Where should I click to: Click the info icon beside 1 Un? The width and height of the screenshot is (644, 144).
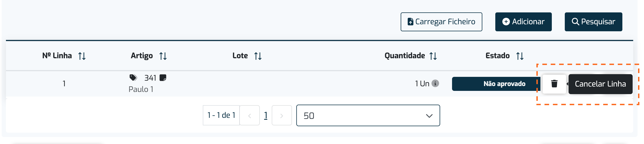click(x=435, y=84)
